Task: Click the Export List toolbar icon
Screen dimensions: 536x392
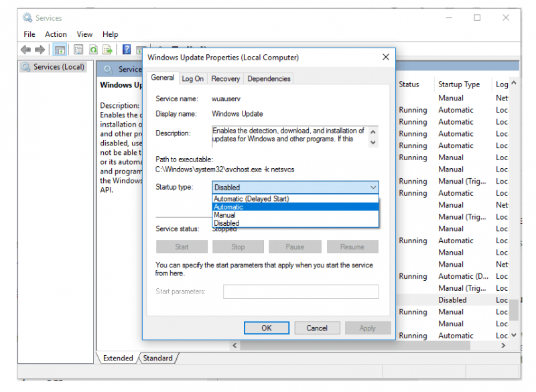Action: coord(108,50)
